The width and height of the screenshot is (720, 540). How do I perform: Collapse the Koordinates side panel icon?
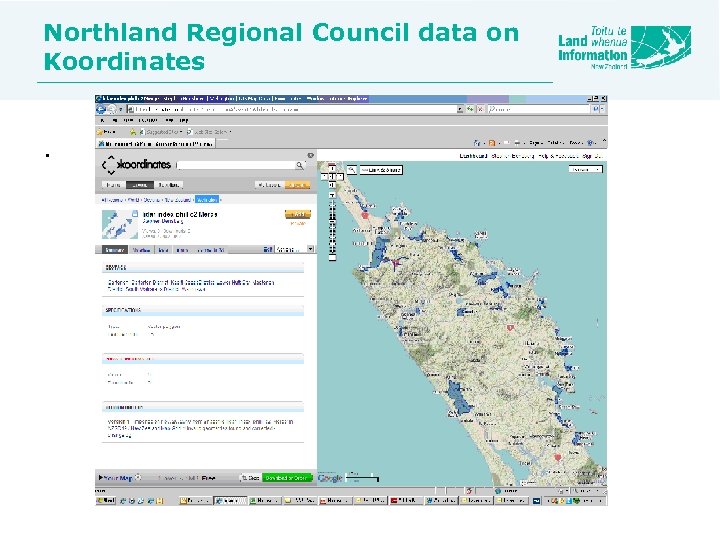point(311,156)
